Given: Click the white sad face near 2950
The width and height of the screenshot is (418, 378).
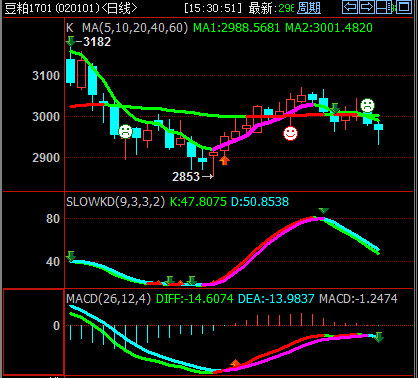Looking at the screenshot, I should [x=125, y=132].
